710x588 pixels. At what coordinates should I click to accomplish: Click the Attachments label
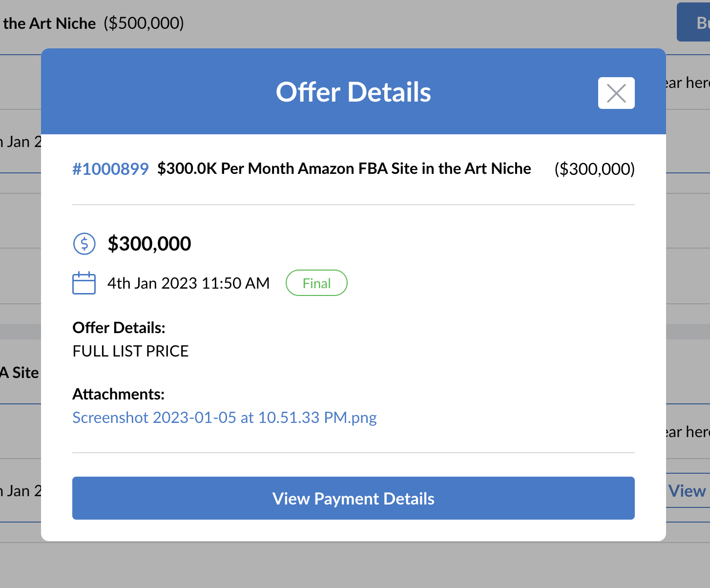coord(119,394)
